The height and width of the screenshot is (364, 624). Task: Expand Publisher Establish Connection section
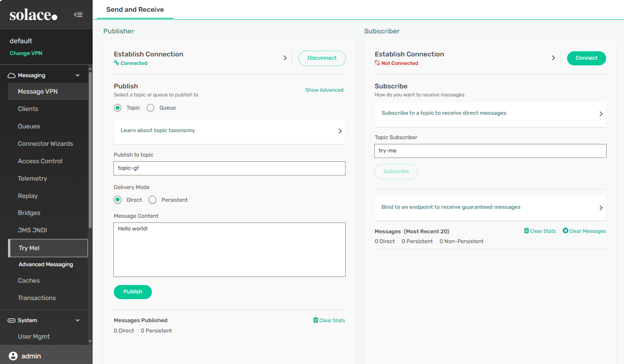[285, 58]
